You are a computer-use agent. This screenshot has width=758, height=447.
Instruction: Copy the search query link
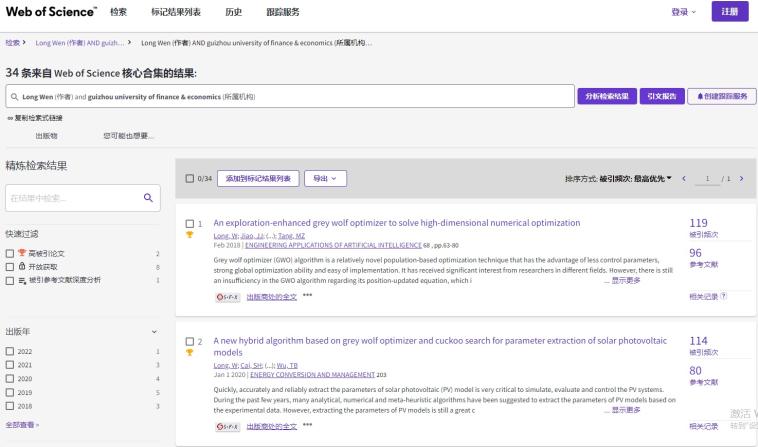tap(36, 119)
